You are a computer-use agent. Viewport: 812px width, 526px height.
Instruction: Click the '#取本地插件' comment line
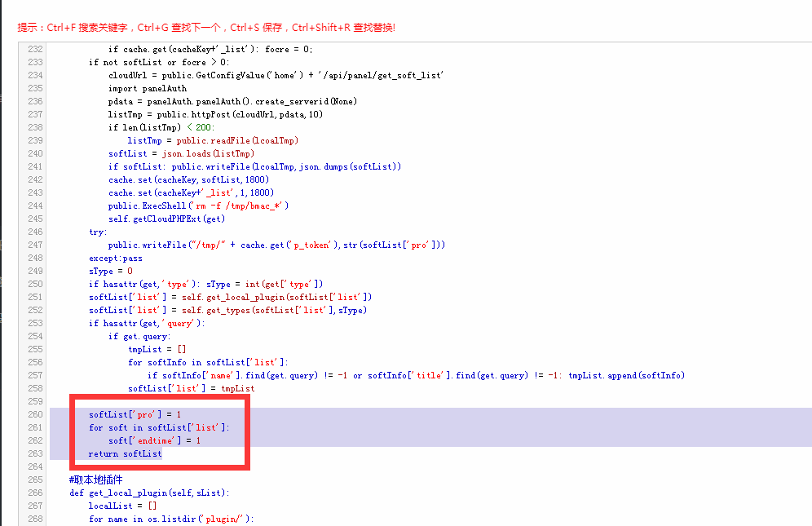[96, 480]
